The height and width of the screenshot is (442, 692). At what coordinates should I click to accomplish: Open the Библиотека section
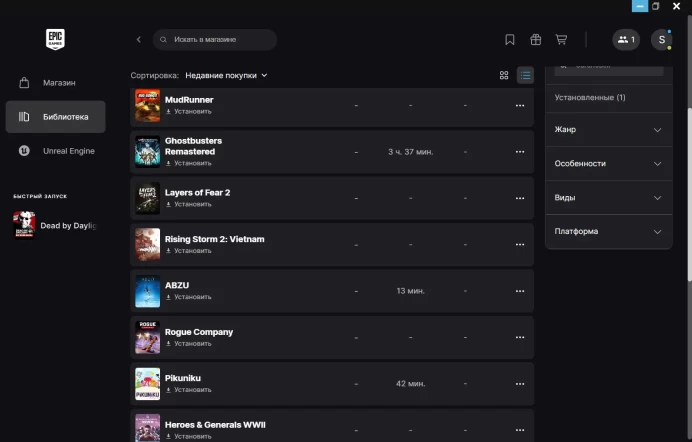pyautogui.click(x=56, y=116)
